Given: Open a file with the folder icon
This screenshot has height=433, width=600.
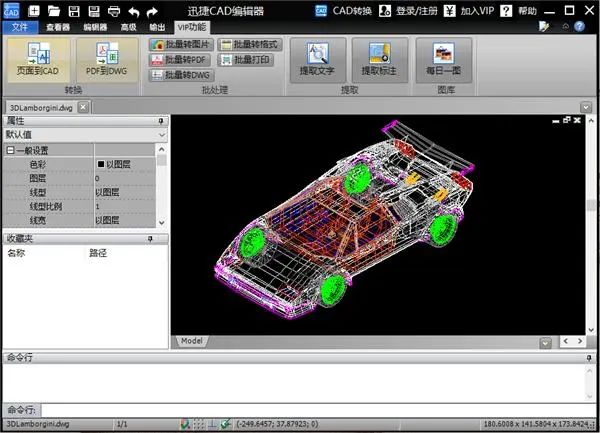Looking at the screenshot, I should pos(54,11).
